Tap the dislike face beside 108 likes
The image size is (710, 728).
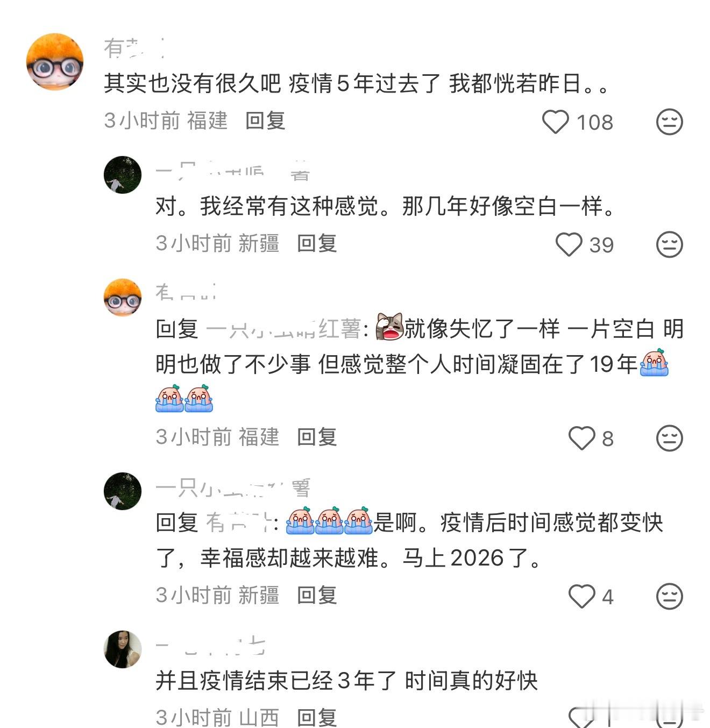pos(670,122)
